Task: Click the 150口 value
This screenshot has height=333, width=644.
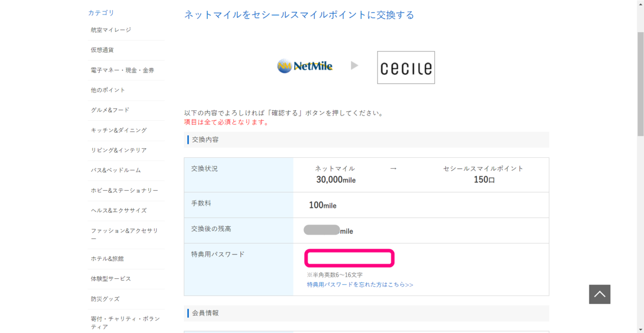Action: pos(484,180)
